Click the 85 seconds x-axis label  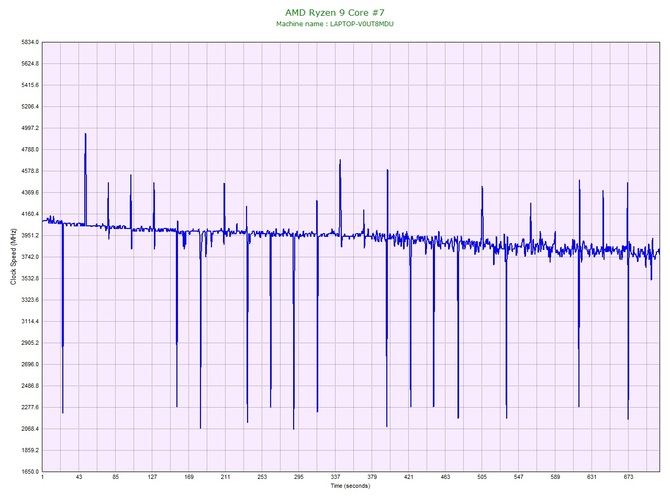[115, 477]
